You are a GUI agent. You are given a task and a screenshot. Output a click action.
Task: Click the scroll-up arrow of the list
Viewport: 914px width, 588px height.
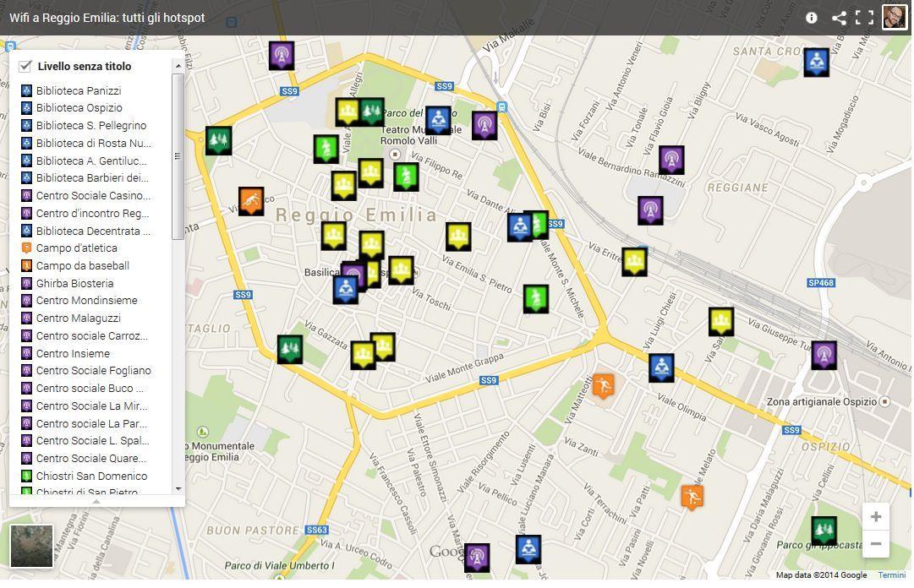[x=178, y=67]
